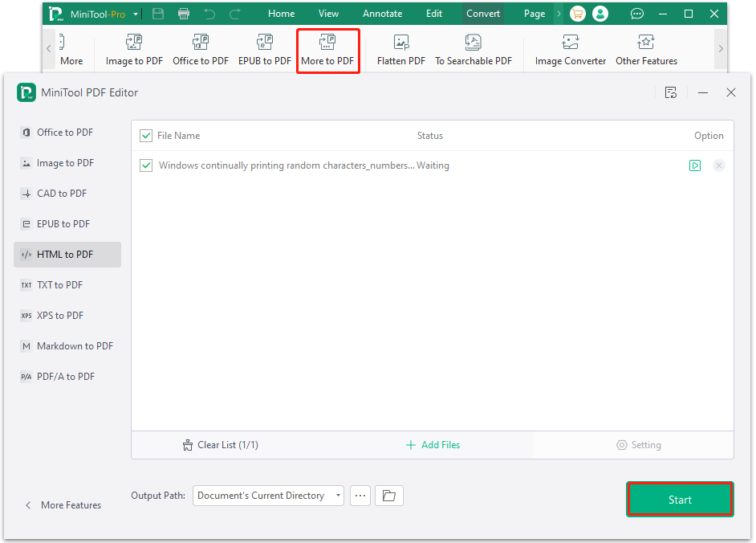This screenshot has height=543, width=756.
Task: Select HTML to PDF in sidebar
Action: [67, 255]
